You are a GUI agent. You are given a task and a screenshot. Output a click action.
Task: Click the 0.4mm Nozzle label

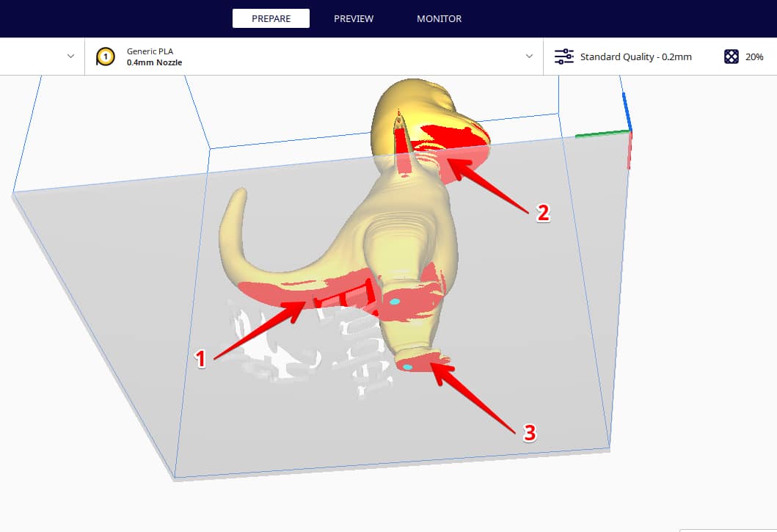coord(154,62)
